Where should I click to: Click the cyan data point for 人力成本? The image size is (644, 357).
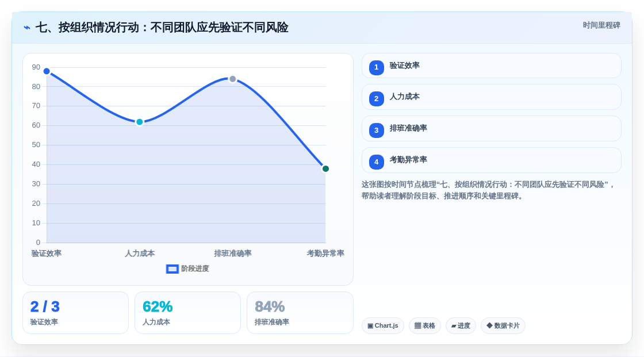pyautogui.click(x=140, y=122)
